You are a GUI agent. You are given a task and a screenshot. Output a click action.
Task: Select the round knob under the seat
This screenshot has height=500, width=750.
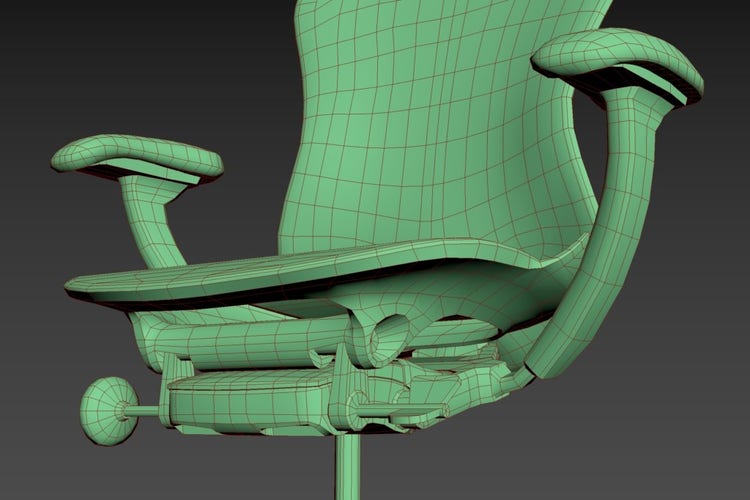(x=110, y=411)
